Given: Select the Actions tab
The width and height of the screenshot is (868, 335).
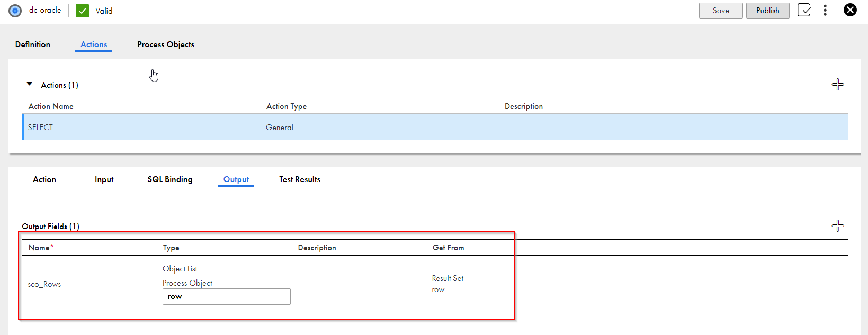Looking at the screenshot, I should tap(94, 44).
